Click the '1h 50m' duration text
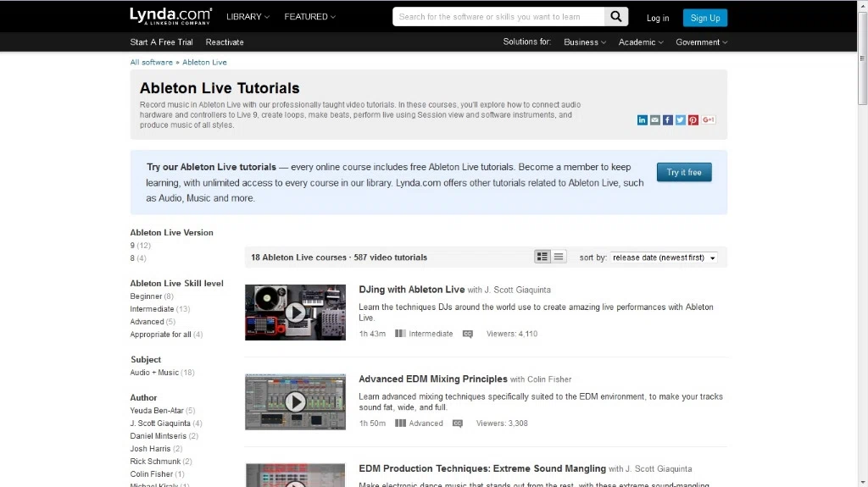This screenshot has height=487, width=868. pyautogui.click(x=372, y=423)
